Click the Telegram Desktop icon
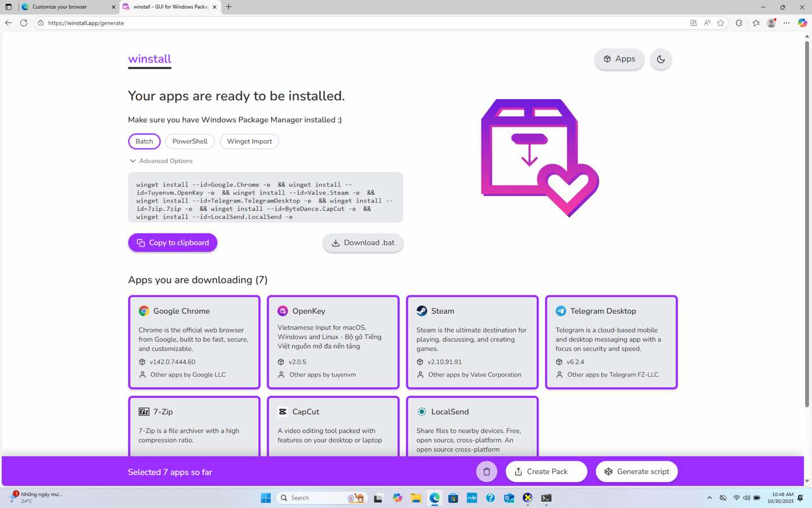 tap(561, 311)
